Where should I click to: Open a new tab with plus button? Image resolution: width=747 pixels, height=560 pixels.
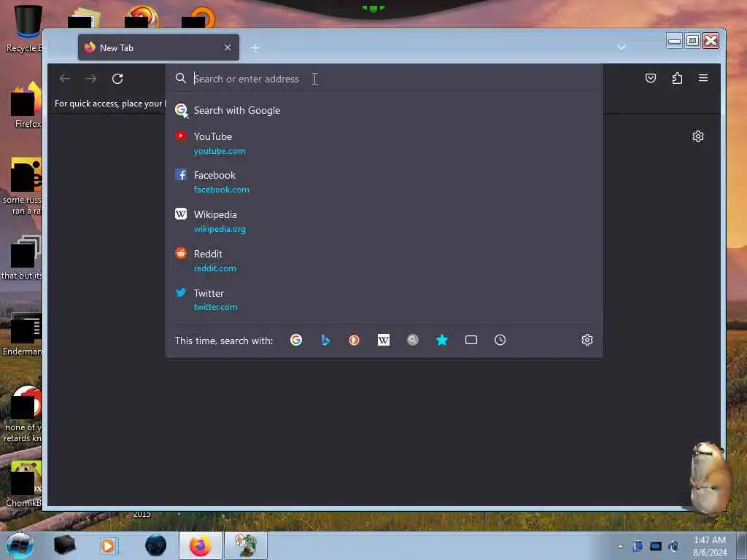[x=255, y=48]
